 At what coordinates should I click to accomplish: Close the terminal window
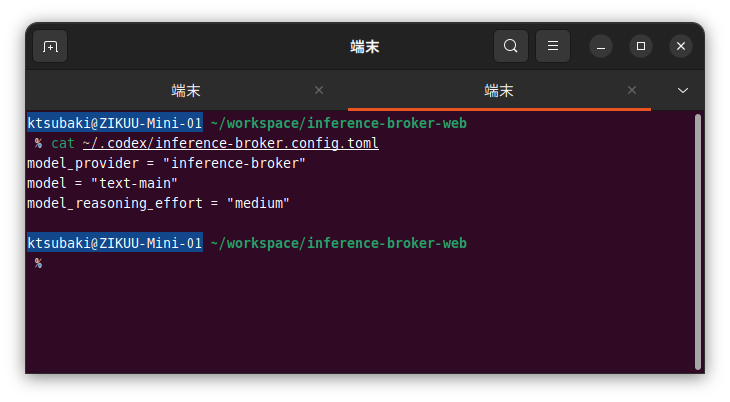coord(681,46)
